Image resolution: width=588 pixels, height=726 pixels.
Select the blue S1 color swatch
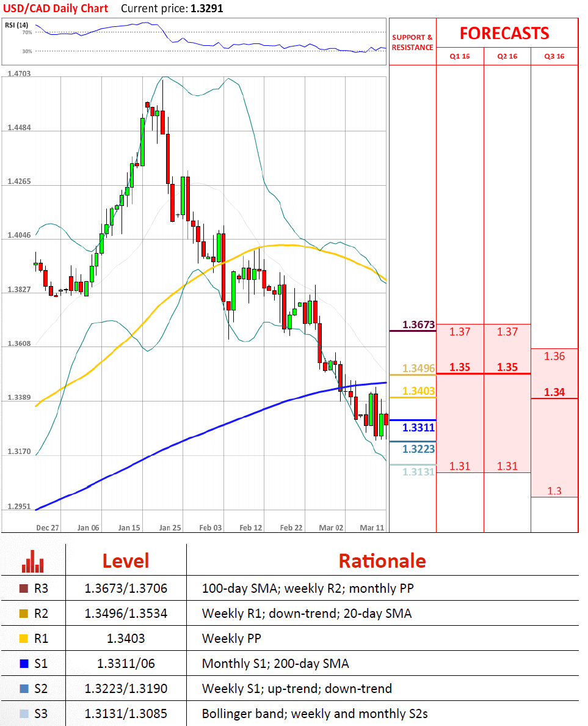[24, 664]
